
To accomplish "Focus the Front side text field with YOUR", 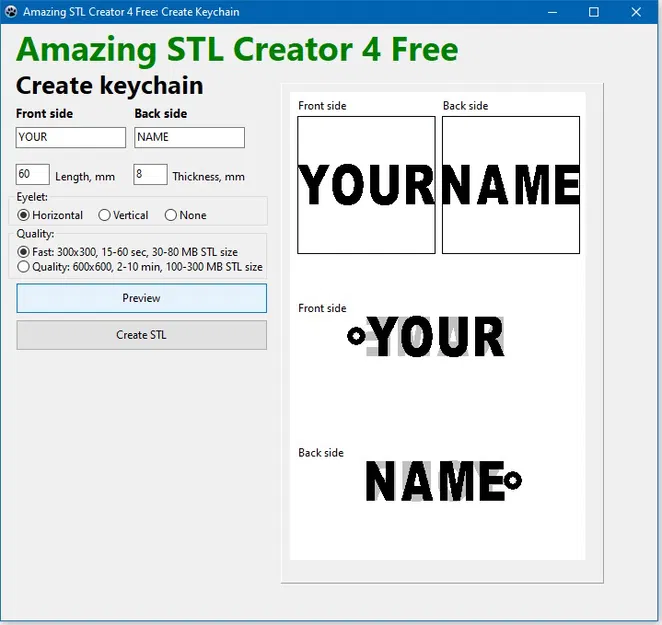I will click(x=71, y=138).
